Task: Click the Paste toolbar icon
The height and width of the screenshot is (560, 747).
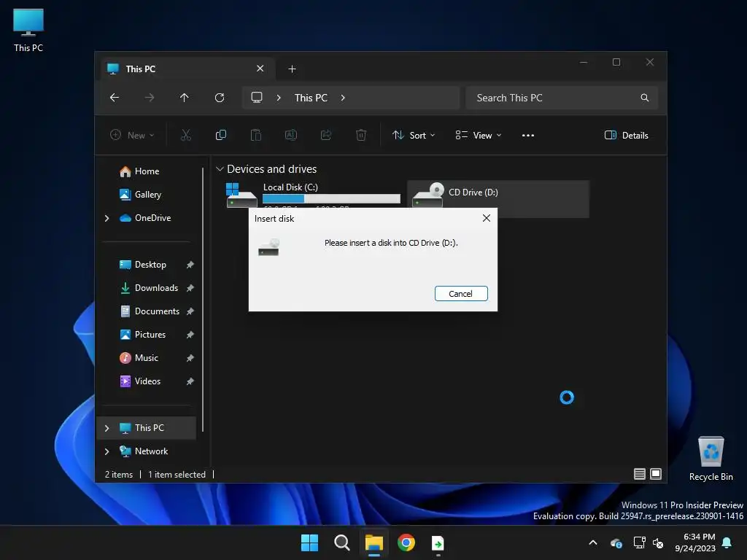Action: tap(256, 135)
